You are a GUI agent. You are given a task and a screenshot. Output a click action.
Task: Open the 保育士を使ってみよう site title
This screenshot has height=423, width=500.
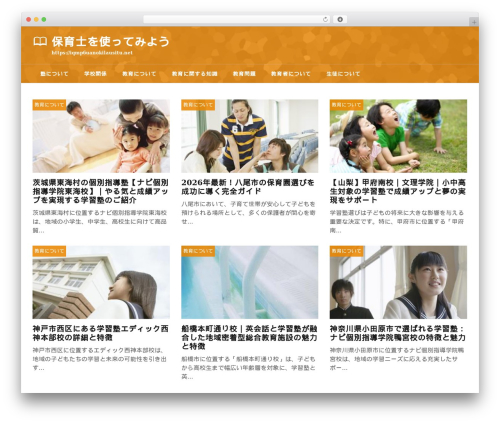click(110, 42)
